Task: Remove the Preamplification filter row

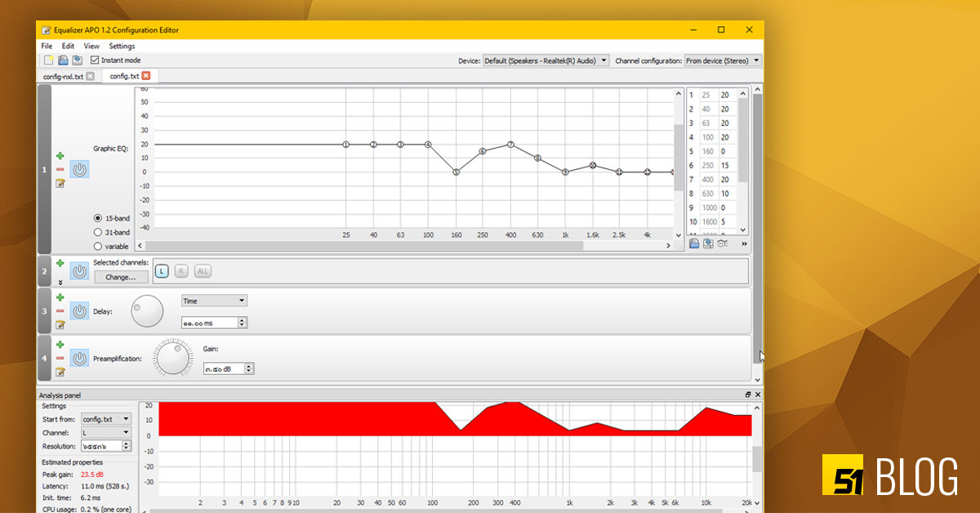Action: 60,359
